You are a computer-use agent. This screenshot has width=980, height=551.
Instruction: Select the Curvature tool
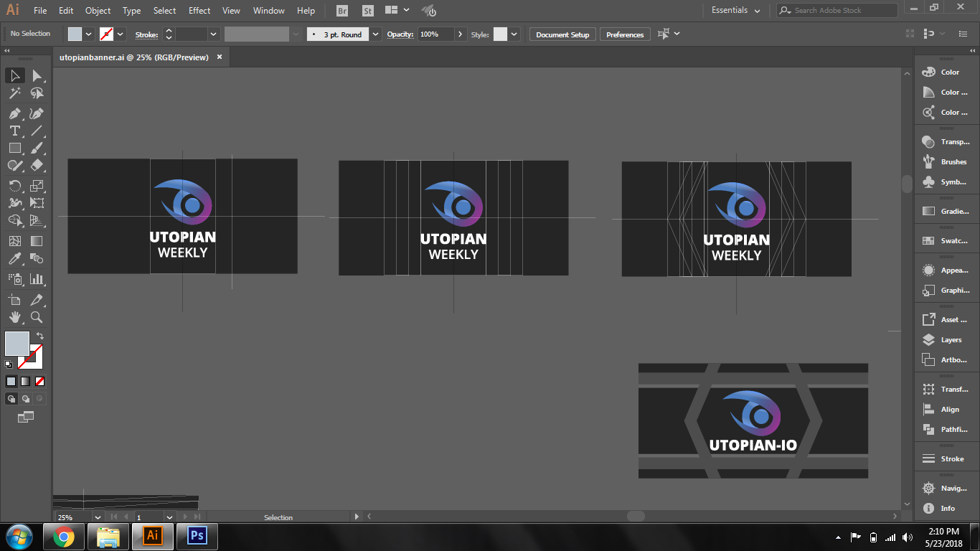point(37,113)
